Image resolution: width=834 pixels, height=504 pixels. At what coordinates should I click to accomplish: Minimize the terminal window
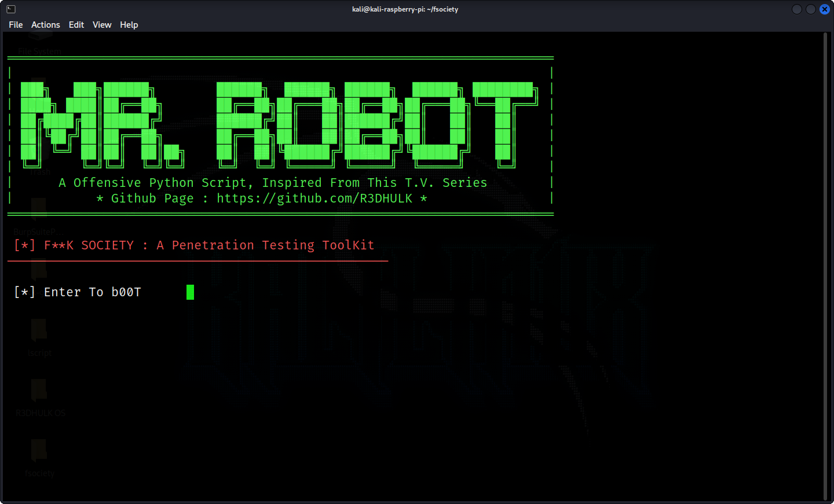[x=797, y=9]
